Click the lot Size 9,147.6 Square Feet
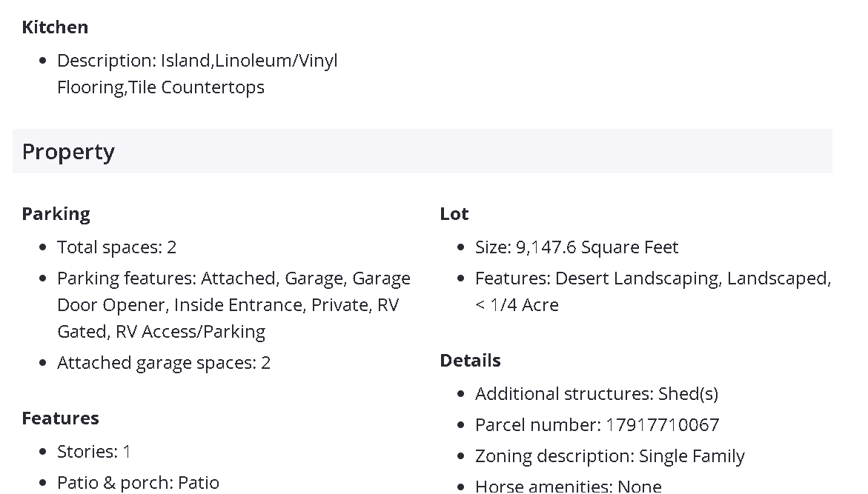This screenshot has width=868, height=494. [577, 247]
